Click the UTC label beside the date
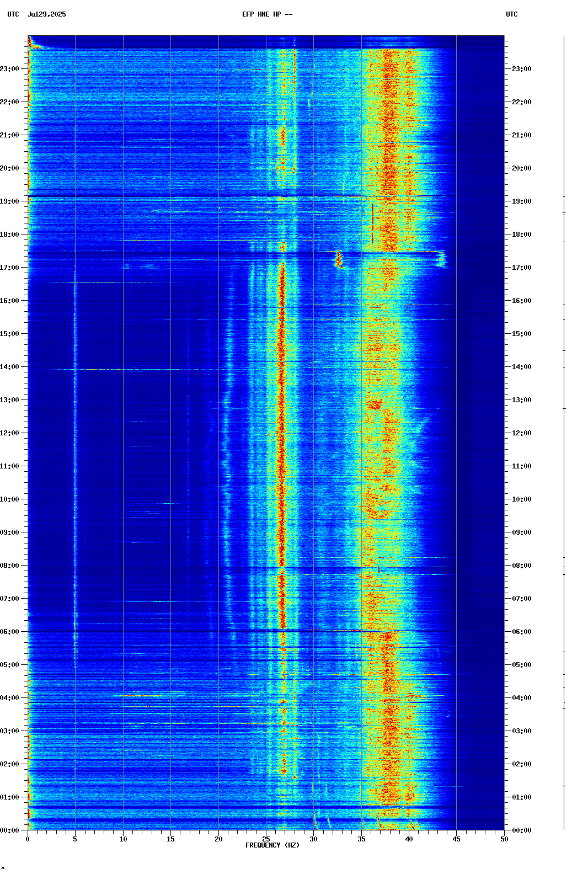The height and width of the screenshot is (874, 588). [x=13, y=14]
